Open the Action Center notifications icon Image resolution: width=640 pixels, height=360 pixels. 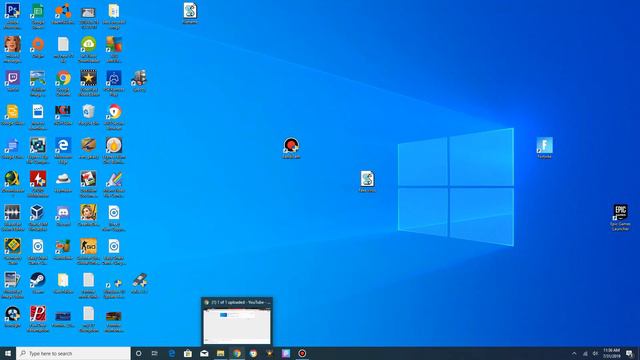[x=630, y=353]
